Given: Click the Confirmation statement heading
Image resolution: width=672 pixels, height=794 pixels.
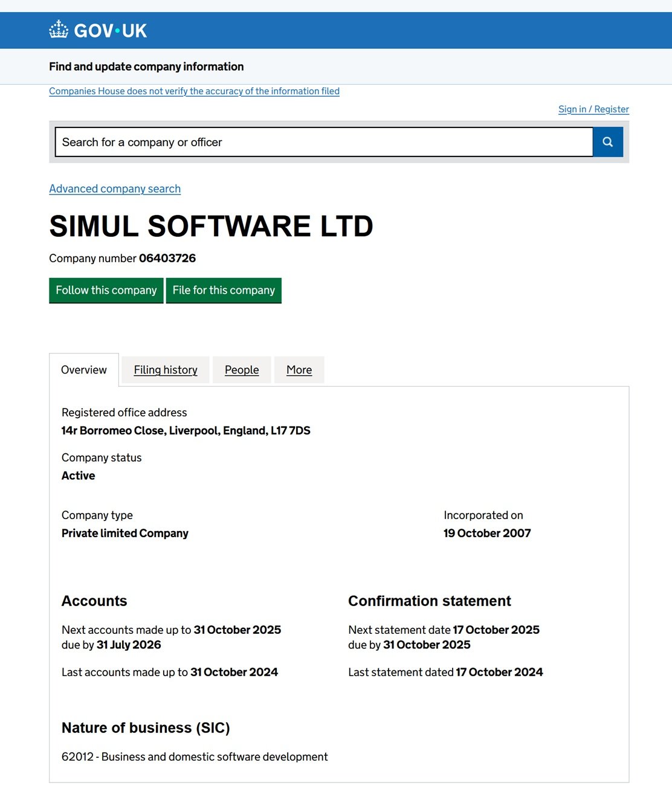Looking at the screenshot, I should (x=429, y=601).
